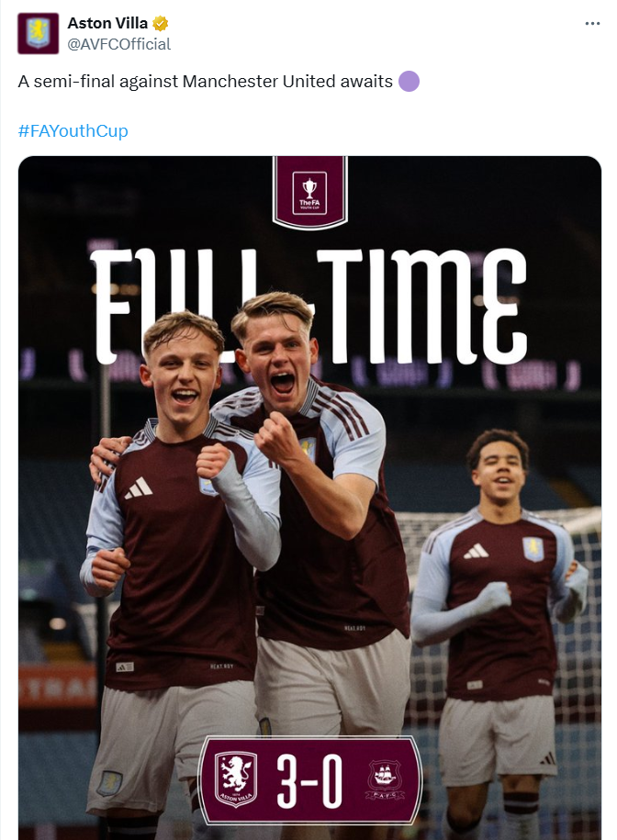
Task: Click the FA Youth Cup logo banner
Action: coord(309,191)
